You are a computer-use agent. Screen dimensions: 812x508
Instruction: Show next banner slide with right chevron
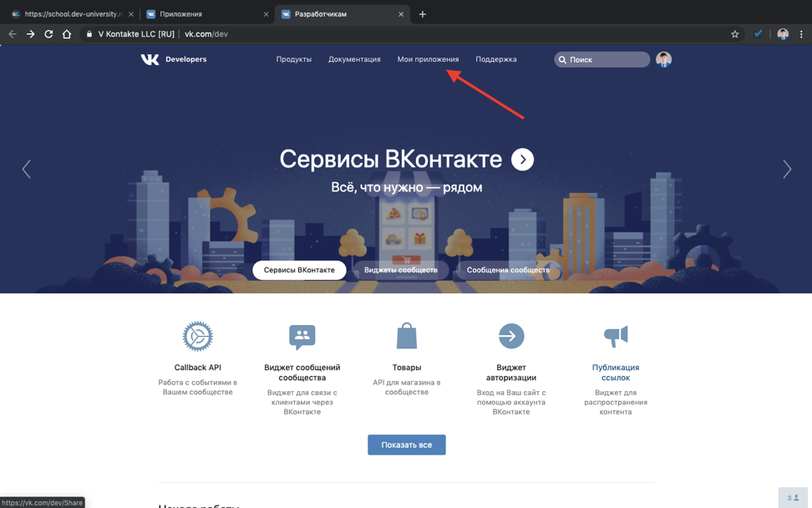click(x=787, y=169)
